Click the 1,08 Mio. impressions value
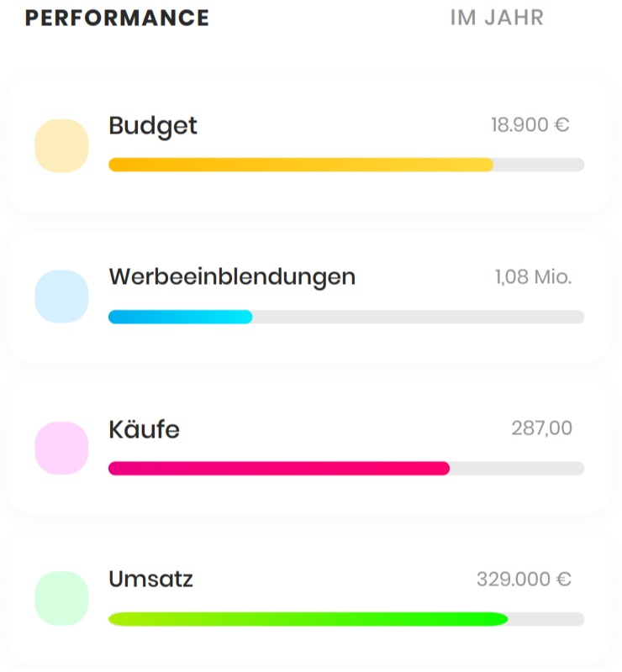Image resolution: width=622 pixels, height=672 pixels. (533, 277)
